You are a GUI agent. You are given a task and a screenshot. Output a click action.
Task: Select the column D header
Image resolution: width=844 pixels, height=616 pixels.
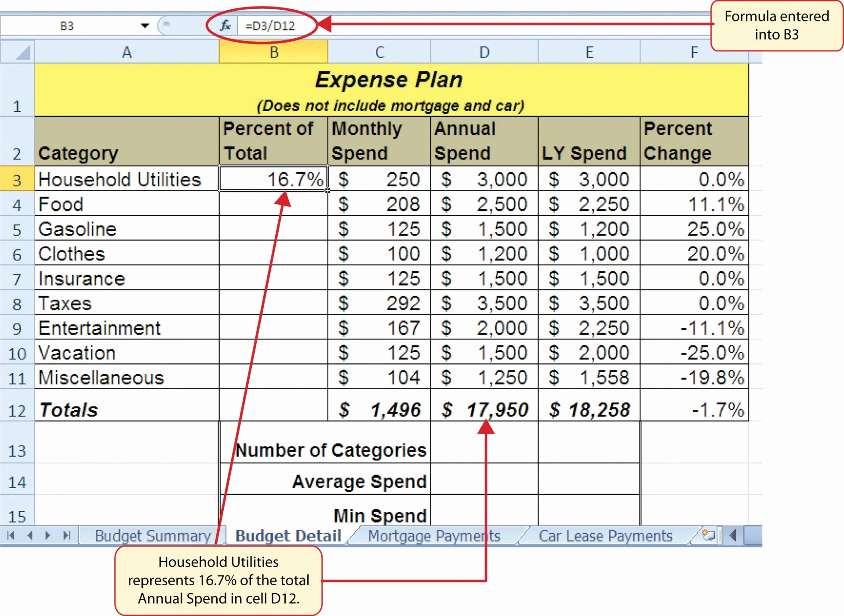point(484,52)
